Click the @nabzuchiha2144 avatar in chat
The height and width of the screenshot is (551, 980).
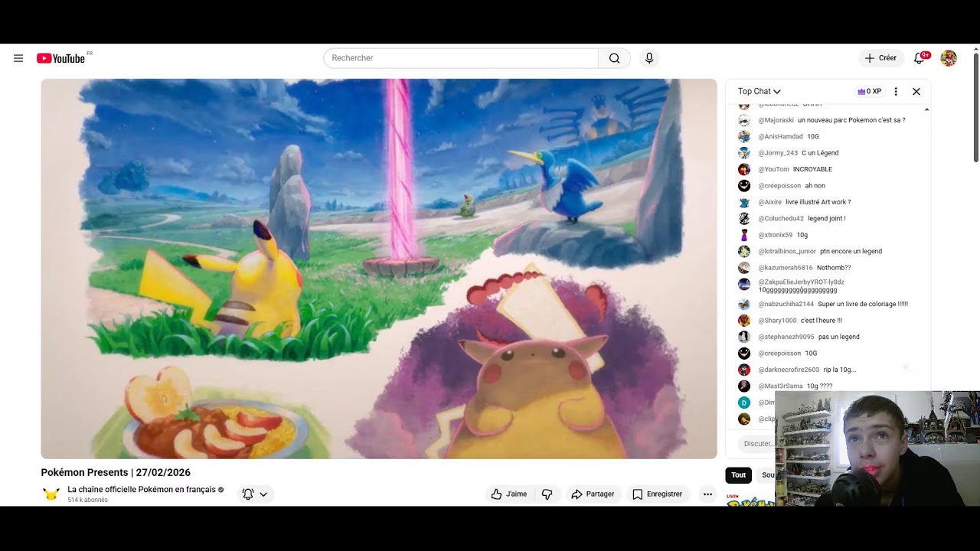[x=744, y=304]
